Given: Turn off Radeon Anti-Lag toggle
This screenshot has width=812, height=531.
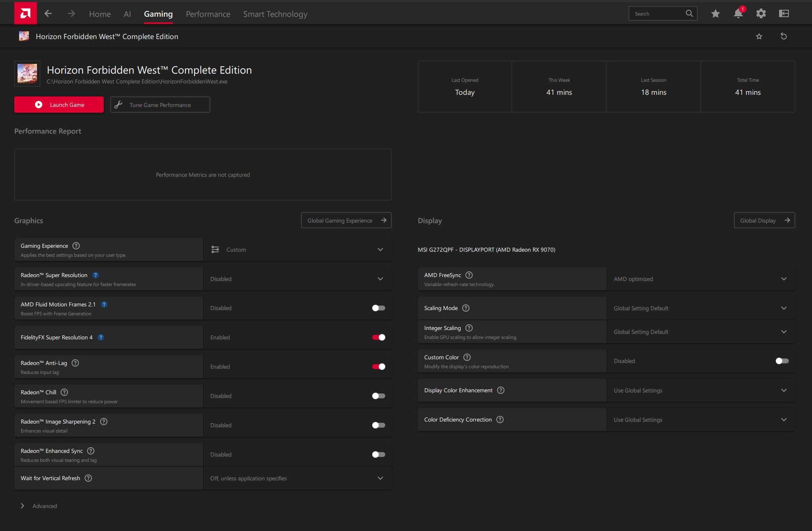Looking at the screenshot, I should [x=378, y=367].
